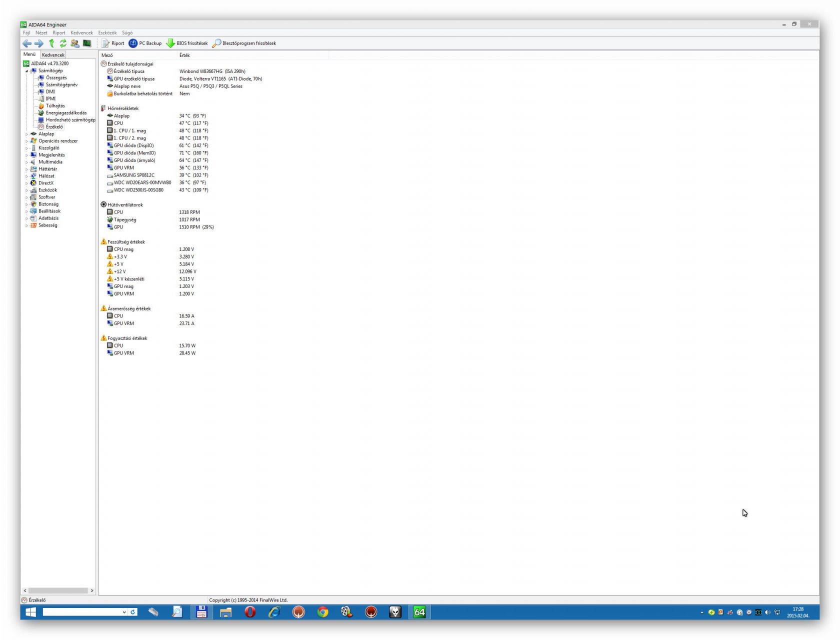Open the floppy disk app on the taskbar
This screenshot has height=640, width=840.
pos(201,612)
